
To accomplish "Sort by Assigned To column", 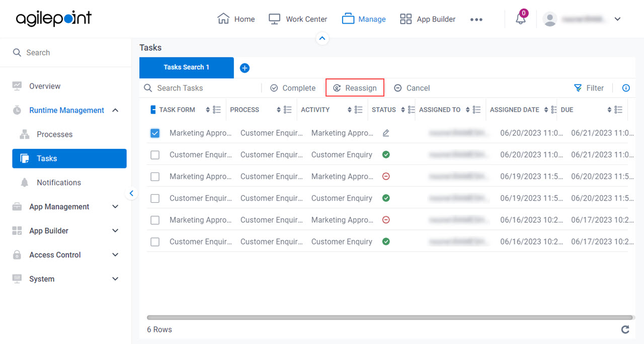I will [468, 110].
